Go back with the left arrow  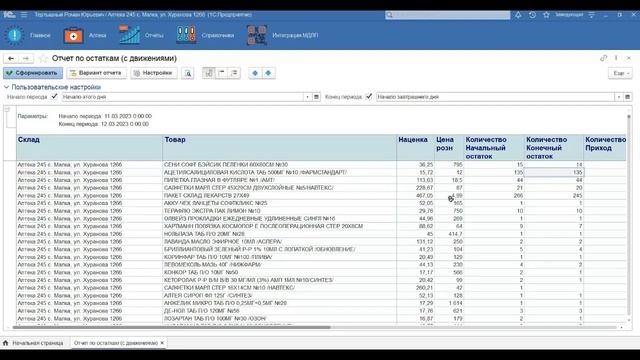coord(11,58)
